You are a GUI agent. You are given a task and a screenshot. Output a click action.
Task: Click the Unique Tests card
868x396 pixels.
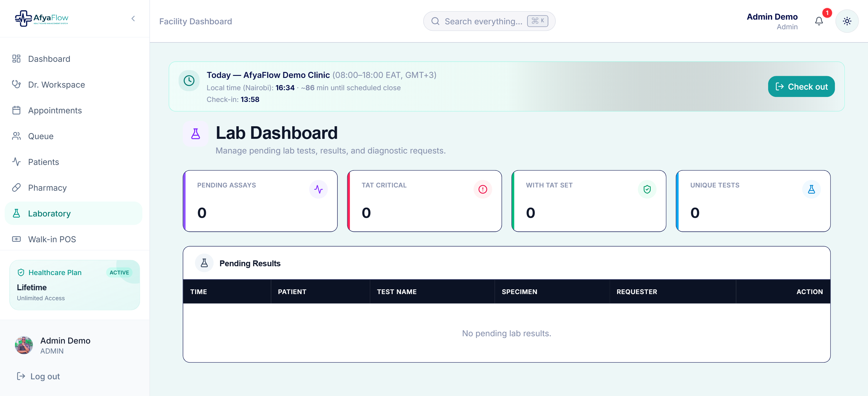(753, 201)
